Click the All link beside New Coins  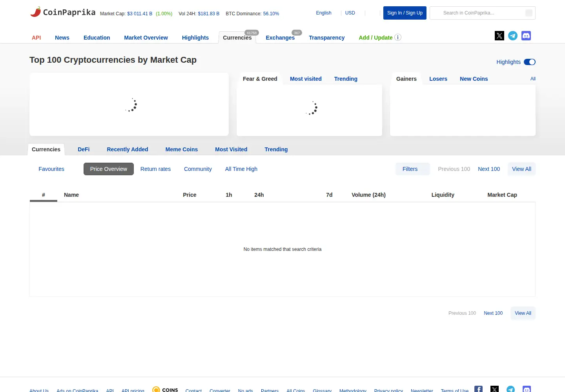coord(533,79)
